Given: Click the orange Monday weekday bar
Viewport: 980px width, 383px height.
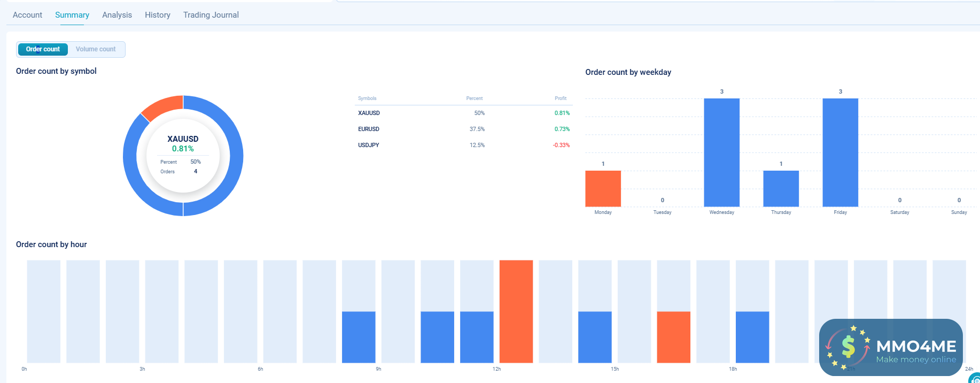Looking at the screenshot, I should [603, 188].
